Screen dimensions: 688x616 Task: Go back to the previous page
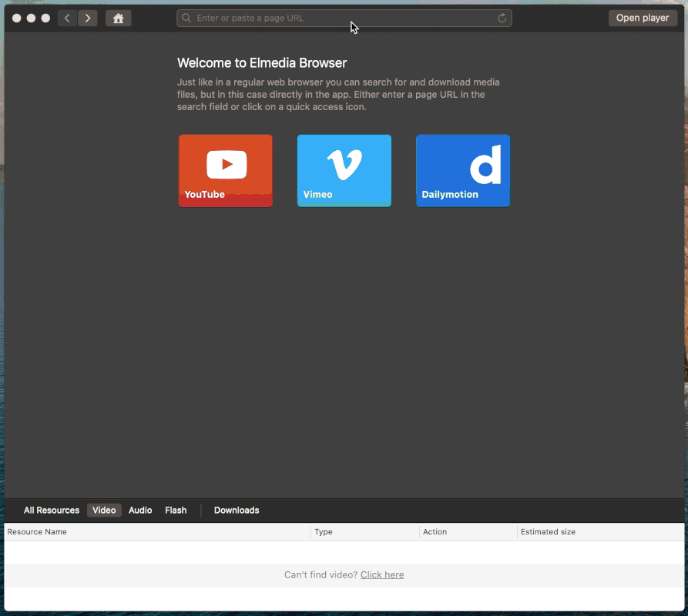[67, 18]
